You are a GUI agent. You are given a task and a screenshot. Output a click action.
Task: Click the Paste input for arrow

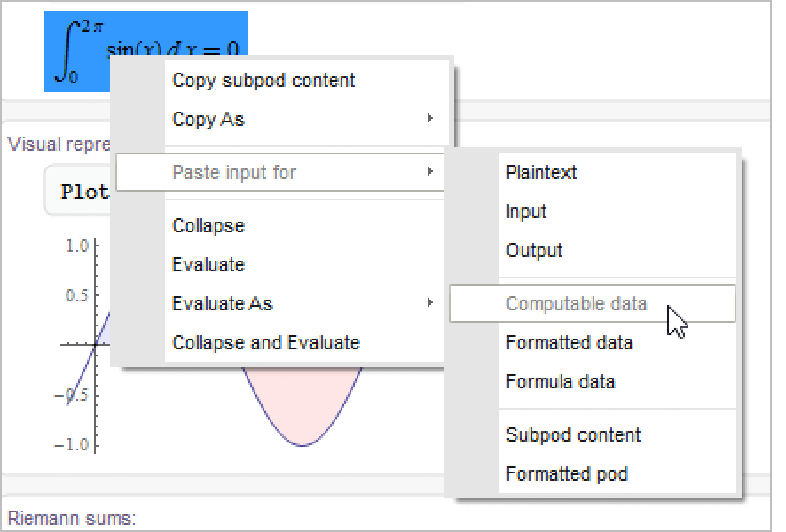[429, 172]
